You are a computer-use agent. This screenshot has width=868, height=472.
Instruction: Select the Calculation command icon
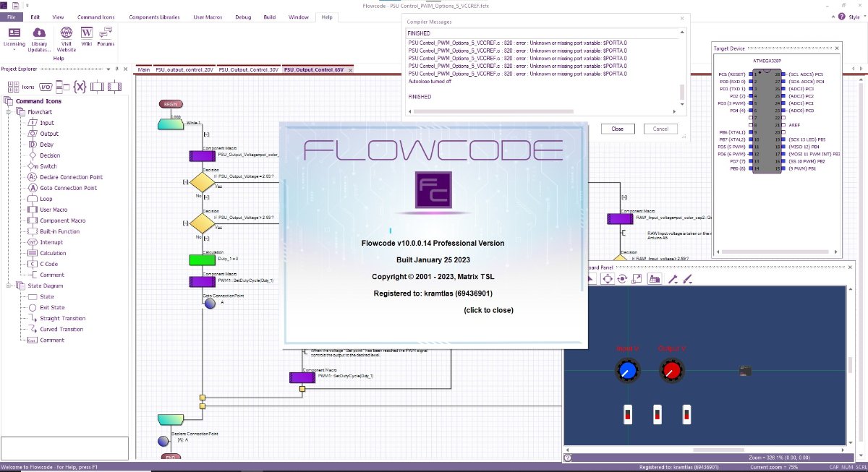pos(46,253)
